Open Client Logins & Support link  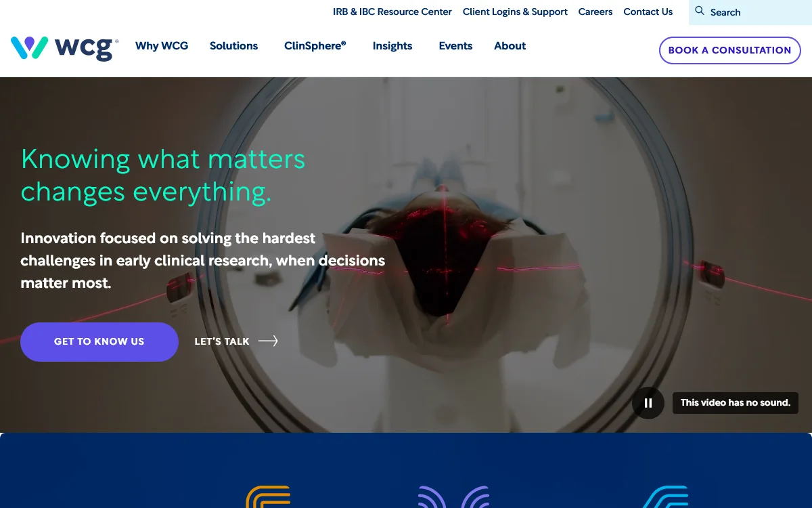(x=515, y=12)
